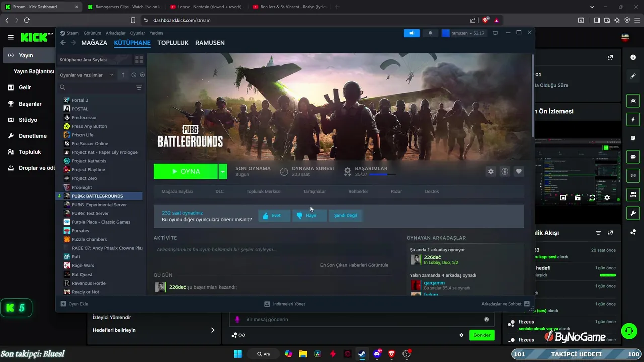
Task: Click Kick info icon in right sidebar
Action: click(633, 57)
